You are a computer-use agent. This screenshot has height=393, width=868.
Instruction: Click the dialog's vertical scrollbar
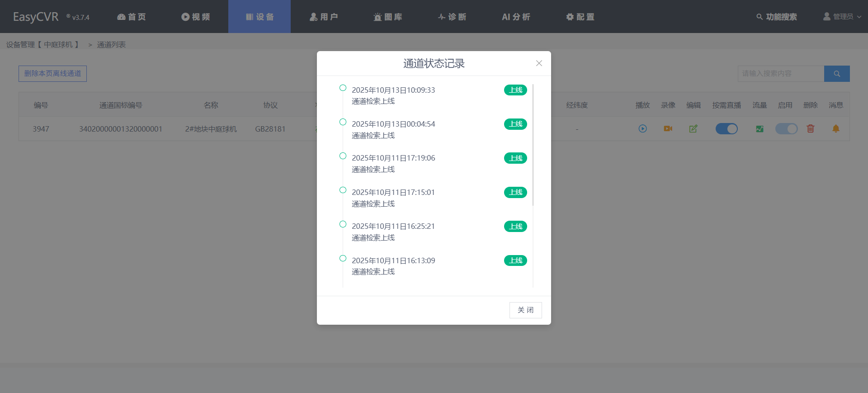pos(533,145)
